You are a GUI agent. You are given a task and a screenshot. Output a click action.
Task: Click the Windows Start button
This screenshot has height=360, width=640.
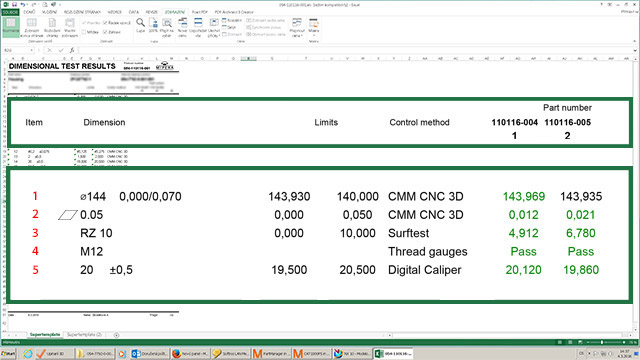coord(8,353)
